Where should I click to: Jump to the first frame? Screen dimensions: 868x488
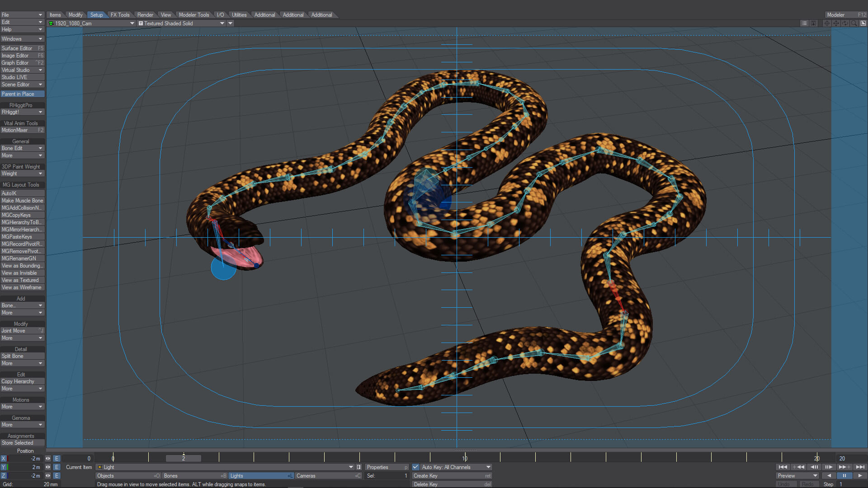[783, 467]
